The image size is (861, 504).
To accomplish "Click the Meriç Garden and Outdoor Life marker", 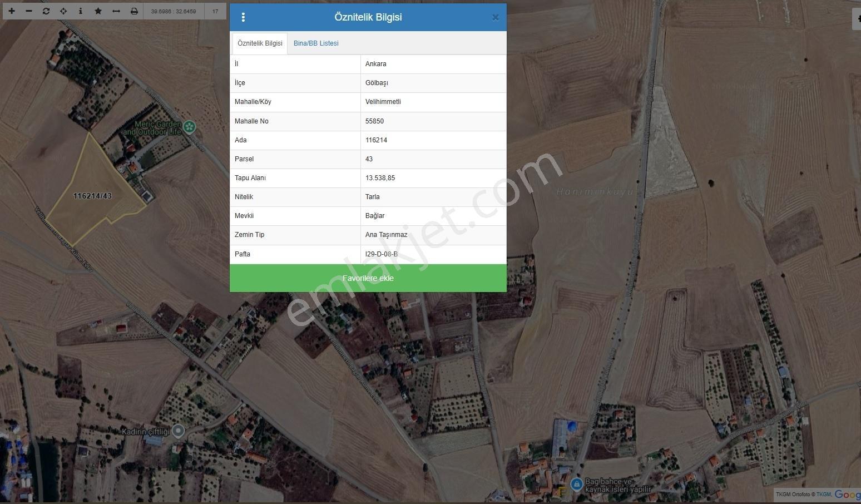I will (x=190, y=127).
